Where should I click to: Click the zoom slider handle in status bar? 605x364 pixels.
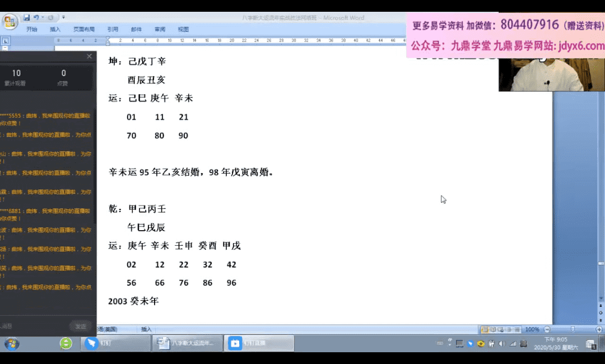572,329
